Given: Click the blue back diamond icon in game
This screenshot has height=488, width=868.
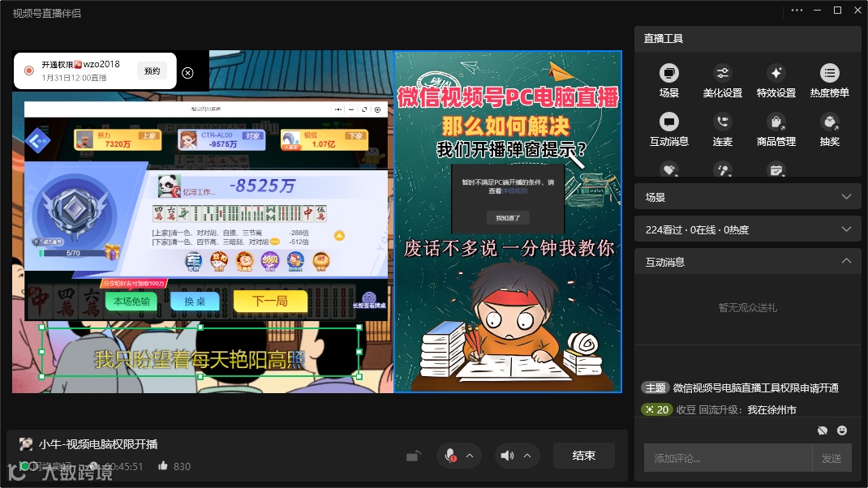Looking at the screenshot, I should pyautogui.click(x=37, y=141).
